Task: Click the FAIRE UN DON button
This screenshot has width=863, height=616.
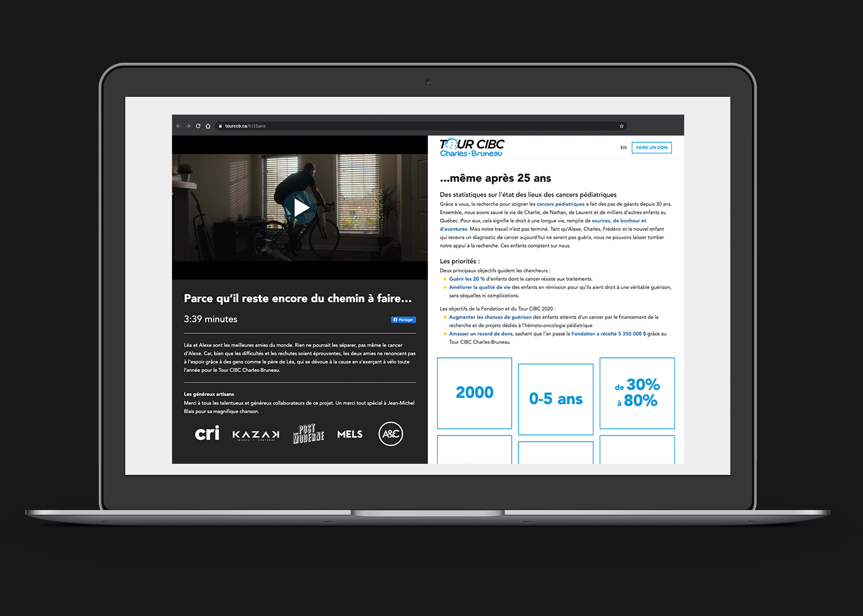Action: 652,147
